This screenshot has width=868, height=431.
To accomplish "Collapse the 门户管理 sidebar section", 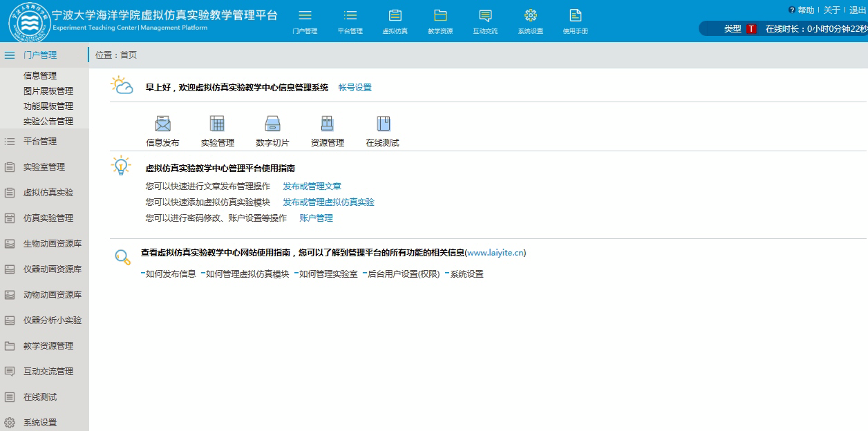I will point(40,55).
